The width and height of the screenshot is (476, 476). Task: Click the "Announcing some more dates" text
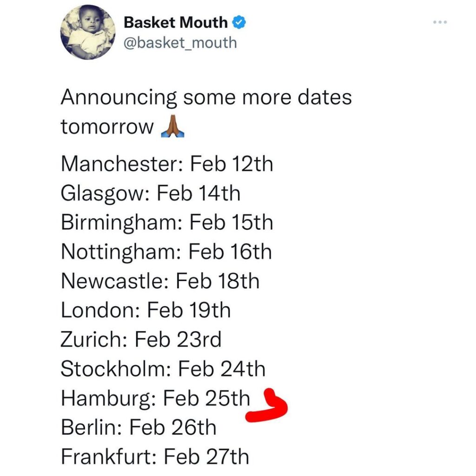[x=206, y=98]
